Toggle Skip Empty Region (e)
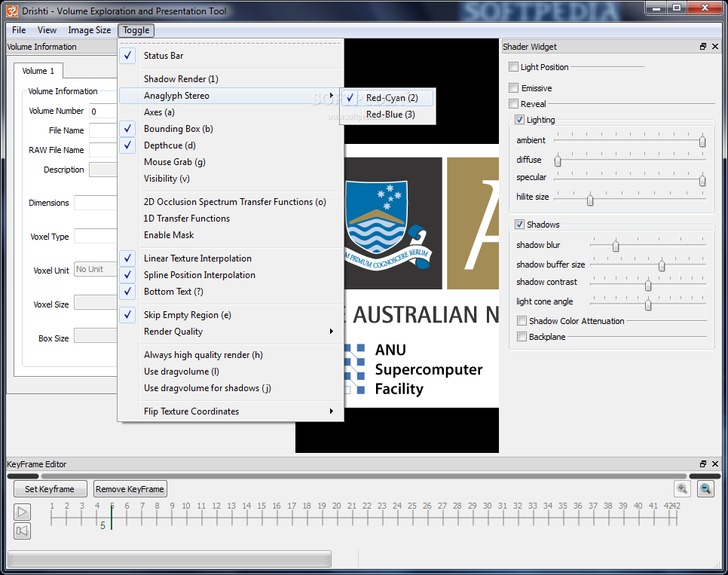The height and width of the screenshot is (575, 728). (x=231, y=315)
